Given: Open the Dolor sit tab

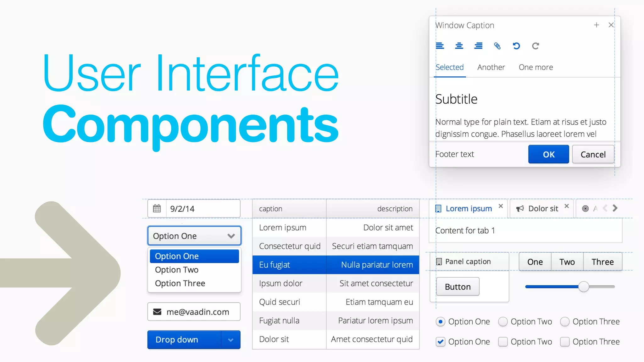Looking at the screenshot, I should coord(543,209).
